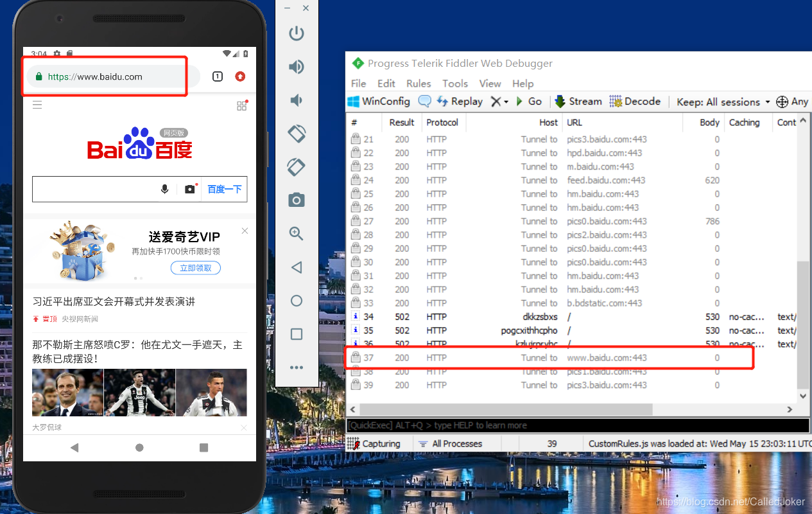812x514 pixels.
Task: Click the Baidu logo on phone
Action: [140, 144]
